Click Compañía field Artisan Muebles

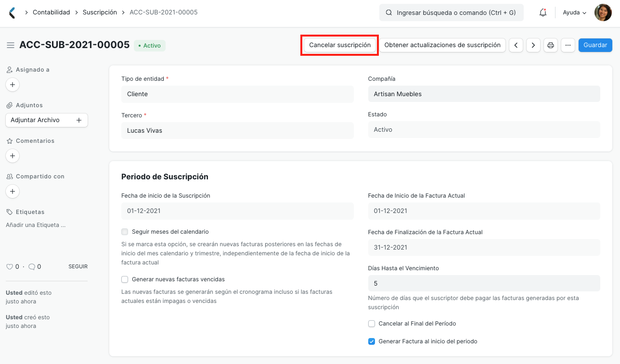pos(484,94)
